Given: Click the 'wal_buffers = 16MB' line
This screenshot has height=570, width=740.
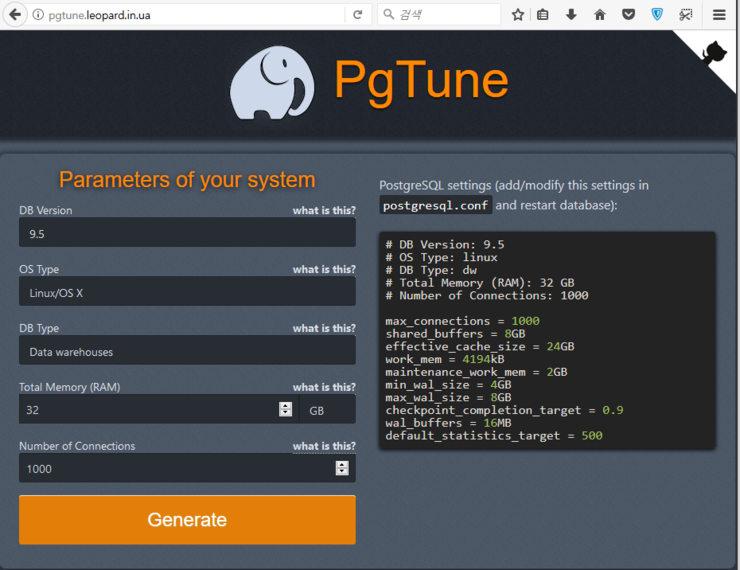Looking at the screenshot, I should (x=448, y=423).
